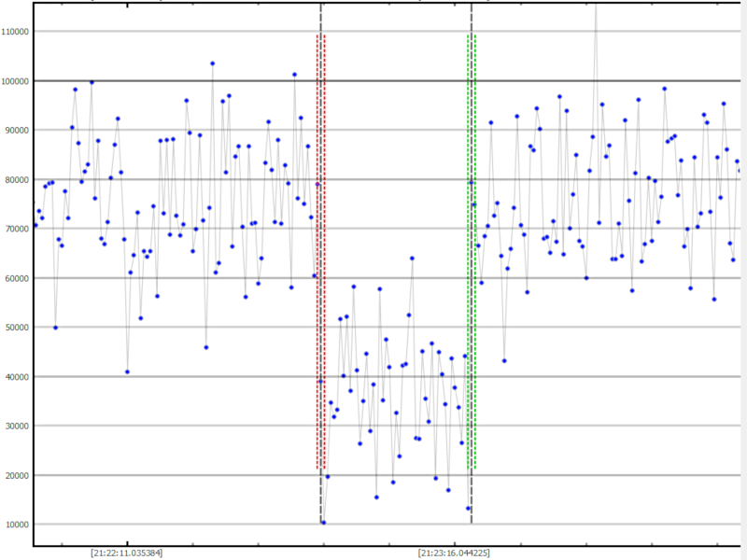The image size is (747, 560).
Task: Click the data point at 64000 in dip
Action: (x=412, y=258)
